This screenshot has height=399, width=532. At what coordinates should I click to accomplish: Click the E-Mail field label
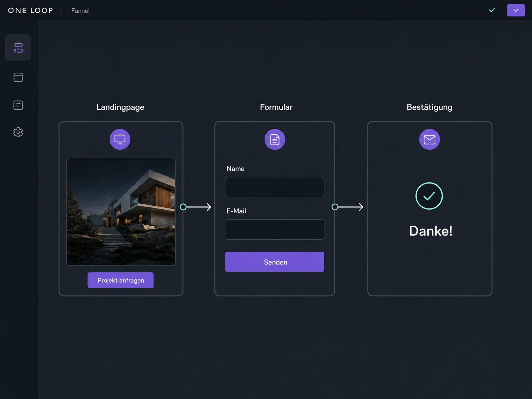tap(236, 211)
